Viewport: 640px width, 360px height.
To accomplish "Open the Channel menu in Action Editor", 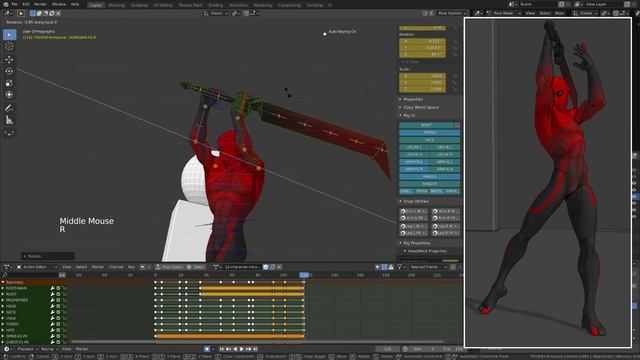I will [116, 267].
